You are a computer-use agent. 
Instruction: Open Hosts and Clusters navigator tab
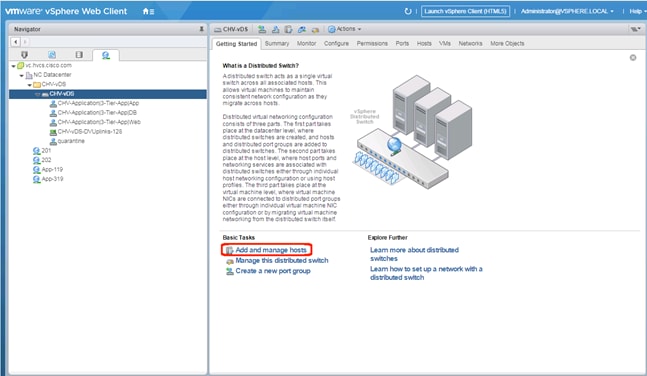(x=24, y=54)
